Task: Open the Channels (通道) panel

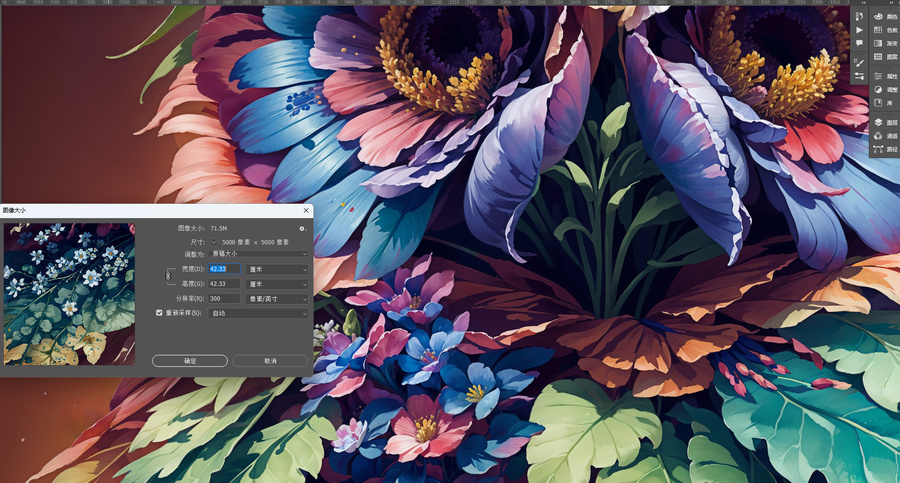Action: tap(885, 136)
